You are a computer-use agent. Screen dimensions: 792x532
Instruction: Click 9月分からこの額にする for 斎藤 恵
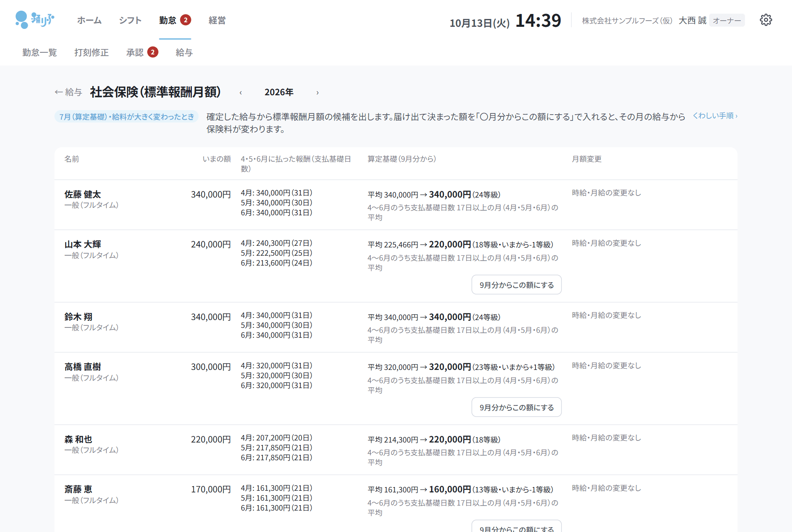516,526
